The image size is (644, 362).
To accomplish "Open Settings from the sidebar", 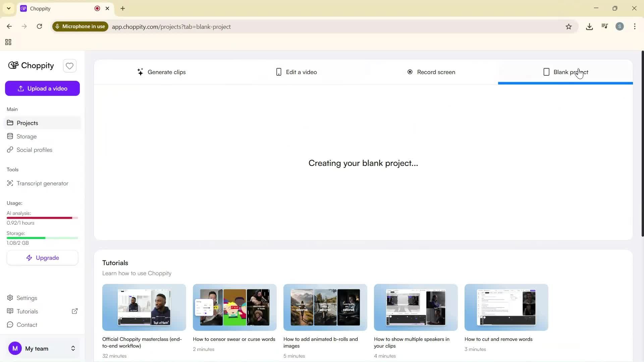I will pyautogui.click(x=26, y=298).
